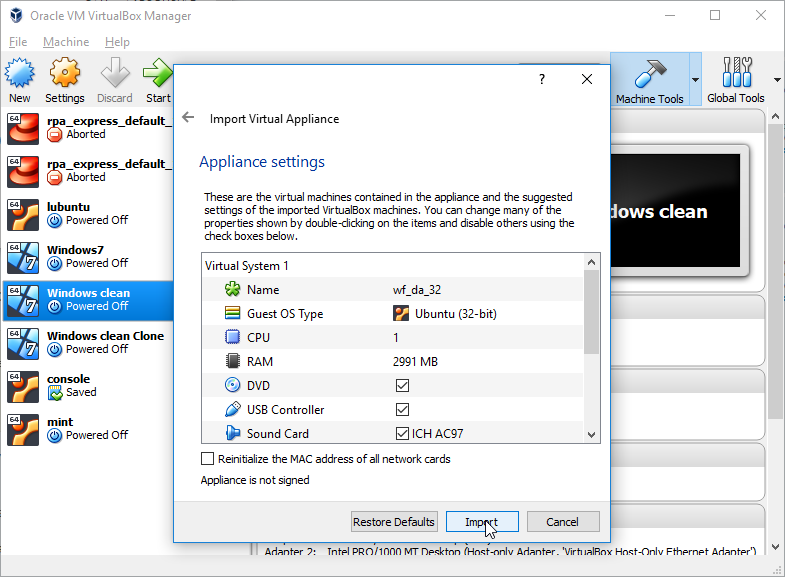Image resolution: width=785 pixels, height=577 pixels.
Task: Select Machine Tools hammer icon
Action: click(650, 74)
